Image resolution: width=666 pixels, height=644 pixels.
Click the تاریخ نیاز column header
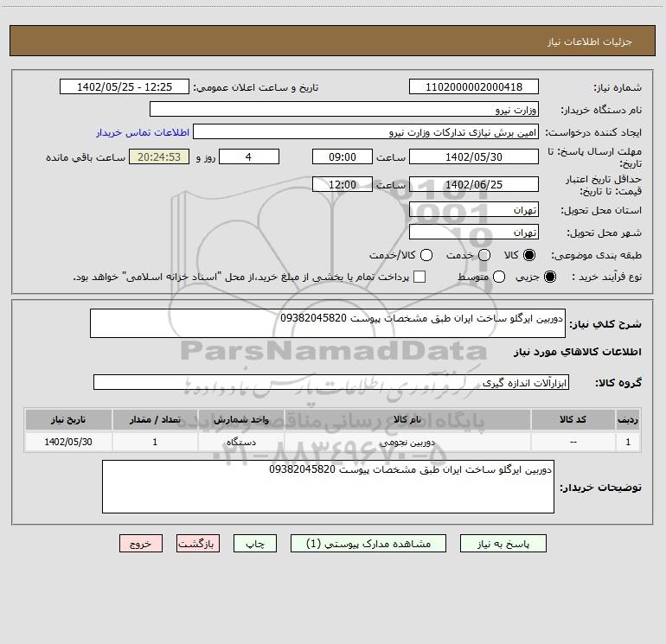pos(68,419)
